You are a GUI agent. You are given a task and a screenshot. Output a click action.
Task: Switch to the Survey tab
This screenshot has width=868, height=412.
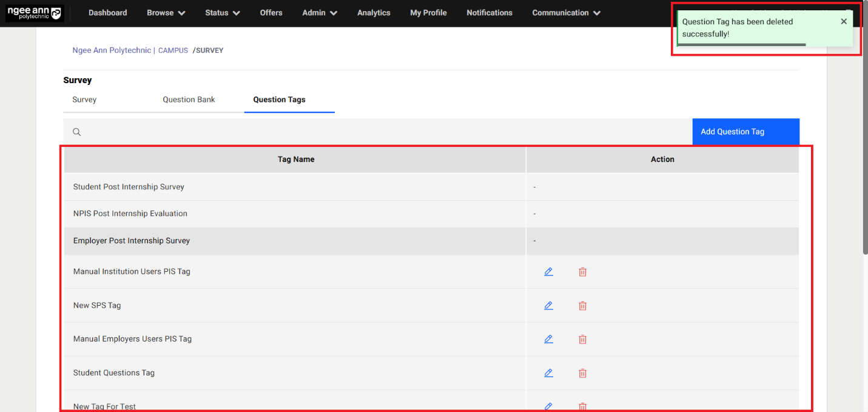[x=84, y=100]
